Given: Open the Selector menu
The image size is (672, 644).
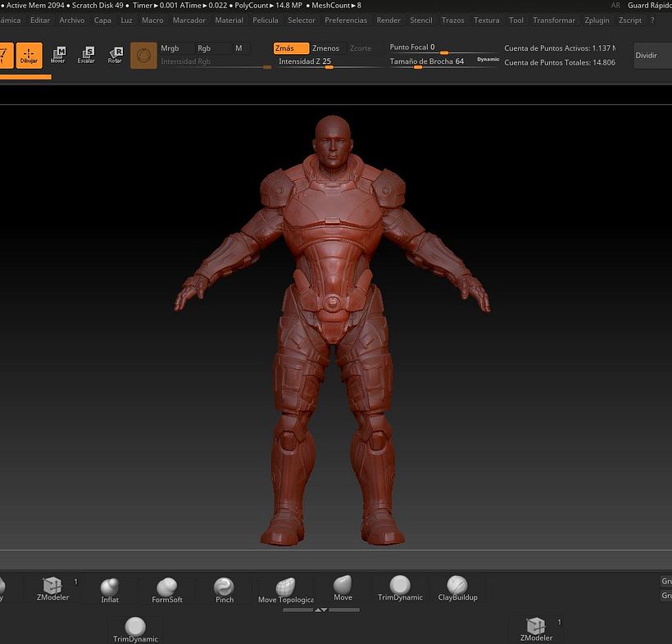Looking at the screenshot, I should pyautogui.click(x=302, y=20).
